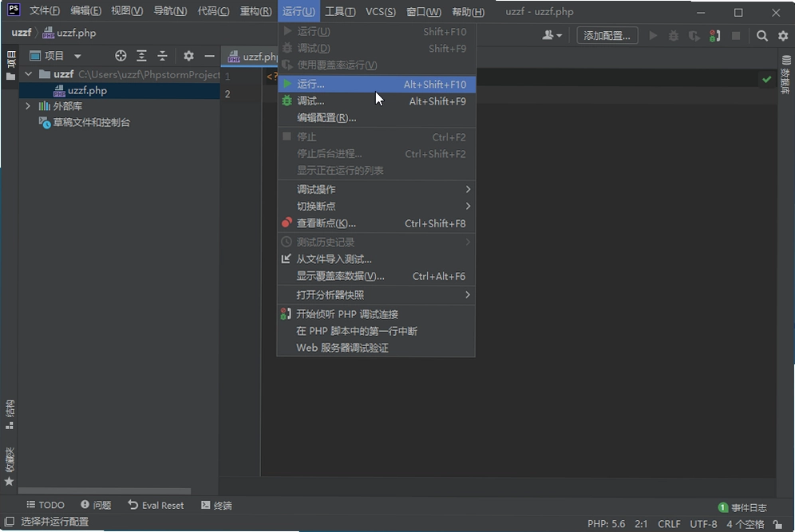Toggle PHP debug listening phone icon in toolbar

[x=715, y=35]
